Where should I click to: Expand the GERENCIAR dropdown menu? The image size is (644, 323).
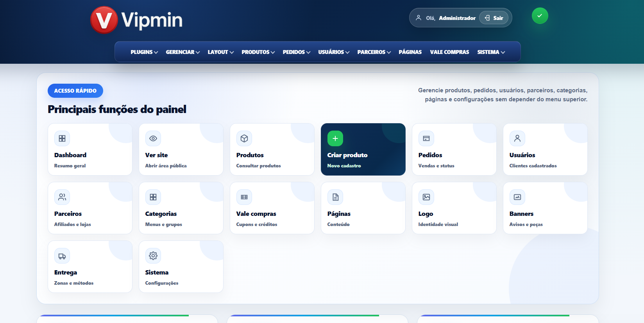[182, 52]
